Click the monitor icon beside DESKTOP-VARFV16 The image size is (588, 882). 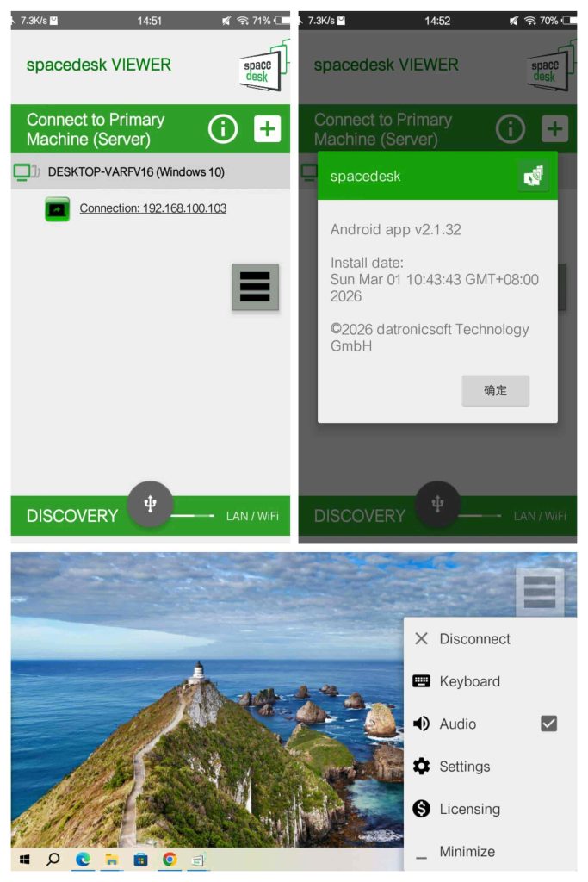(27, 171)
